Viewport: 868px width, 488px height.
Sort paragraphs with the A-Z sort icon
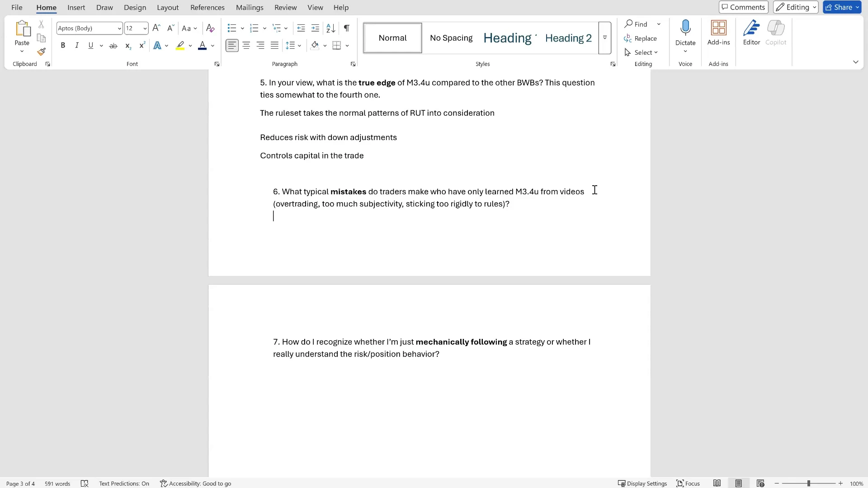331,28
